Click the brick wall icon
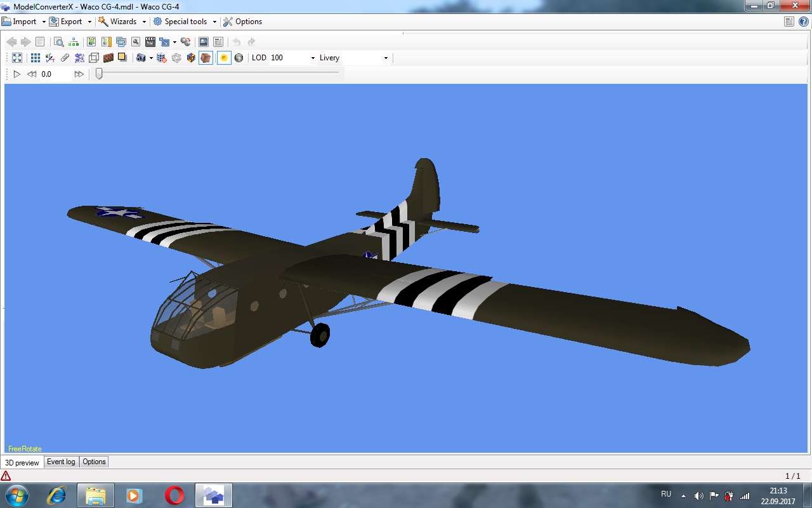812x508 pixels. [108, 58]
